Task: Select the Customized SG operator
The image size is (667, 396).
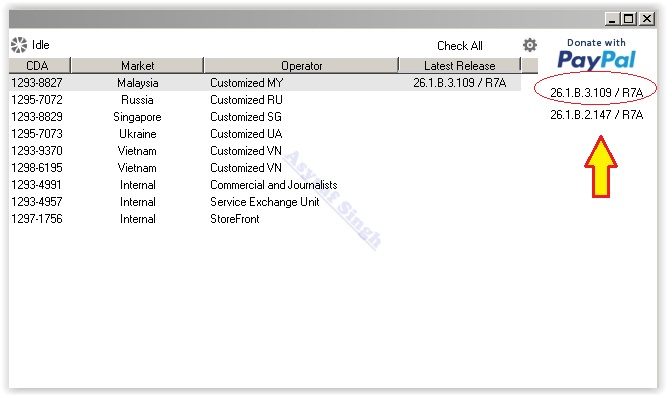Action: click(x=246, y=117)
